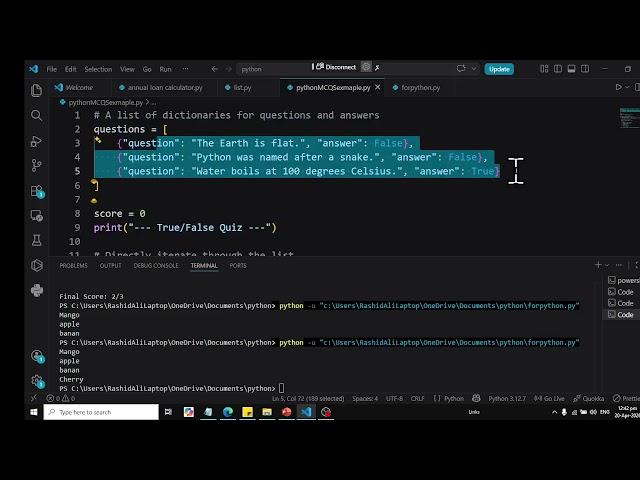Click Ln 5, Col 72 cursor position
Screen dimensions: 640x480
coord(308,398)
